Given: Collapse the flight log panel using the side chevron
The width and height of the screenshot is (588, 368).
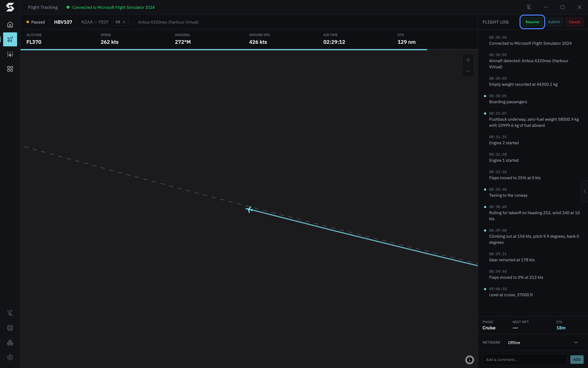Looking at the screenshot, I should [584, 191].
